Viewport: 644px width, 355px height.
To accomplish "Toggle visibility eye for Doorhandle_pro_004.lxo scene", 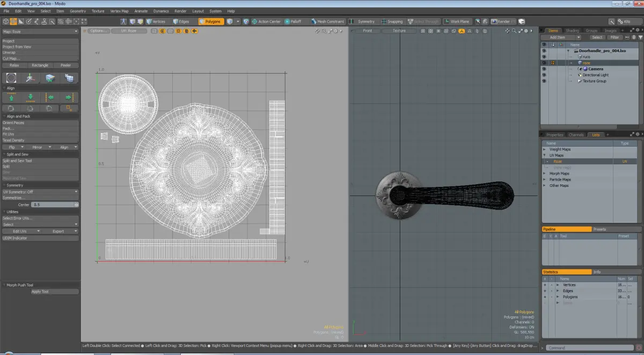I will coord(544,50).
